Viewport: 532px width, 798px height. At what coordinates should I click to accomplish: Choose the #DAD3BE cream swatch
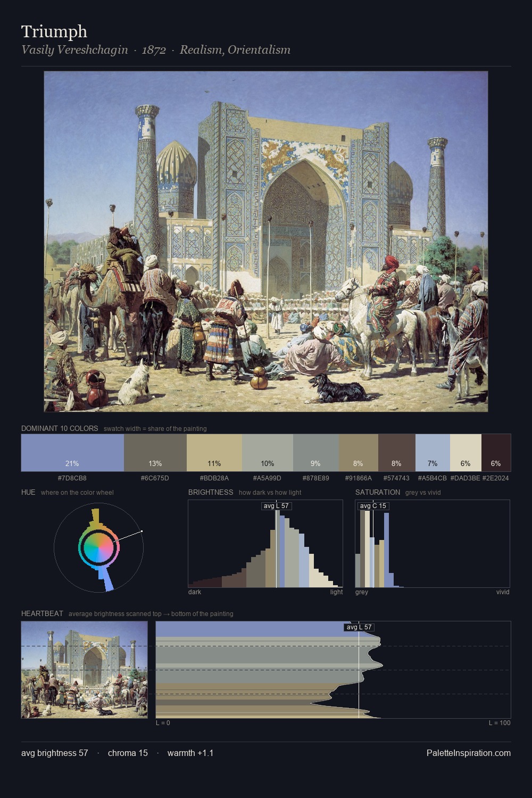coord(465,453)
